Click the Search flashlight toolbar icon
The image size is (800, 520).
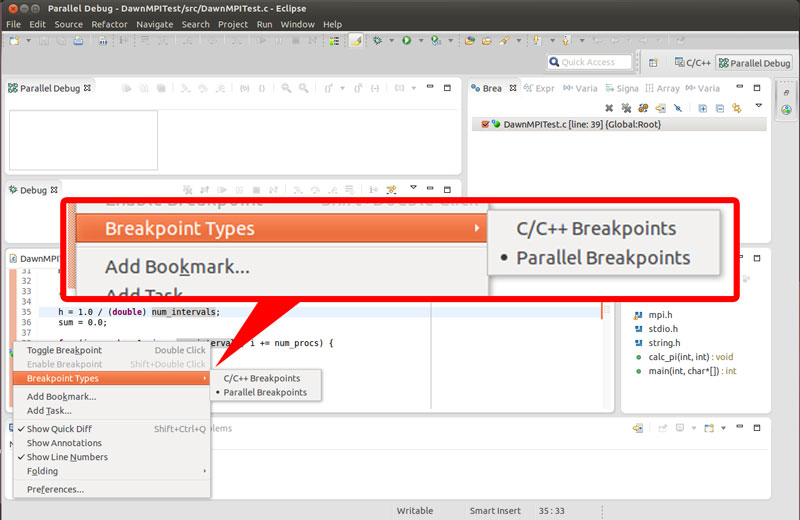[505, 40]
